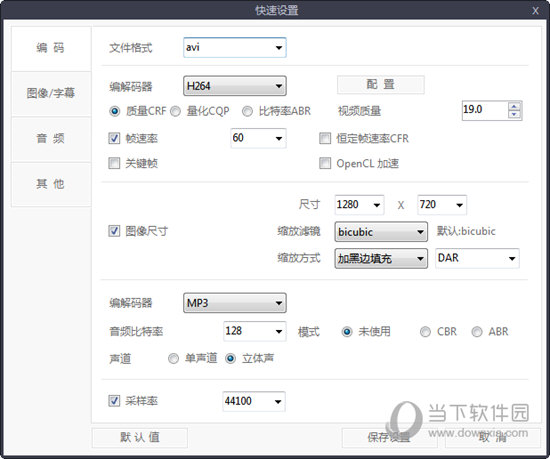550x459 pixels.
Task: Click the 保存设置 button
Action: click(x=389, y=438)
